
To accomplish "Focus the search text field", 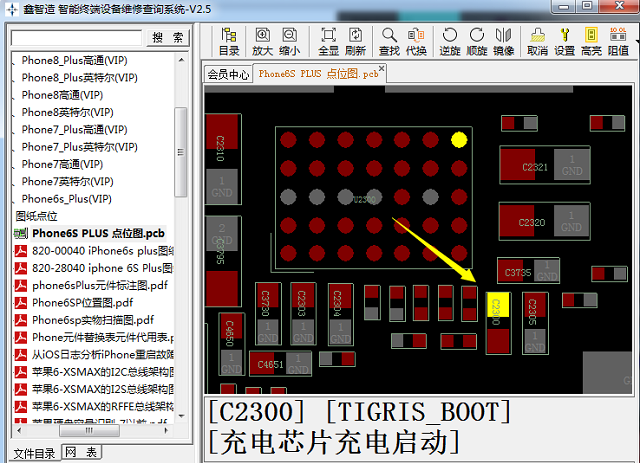I will click(76, 38).
